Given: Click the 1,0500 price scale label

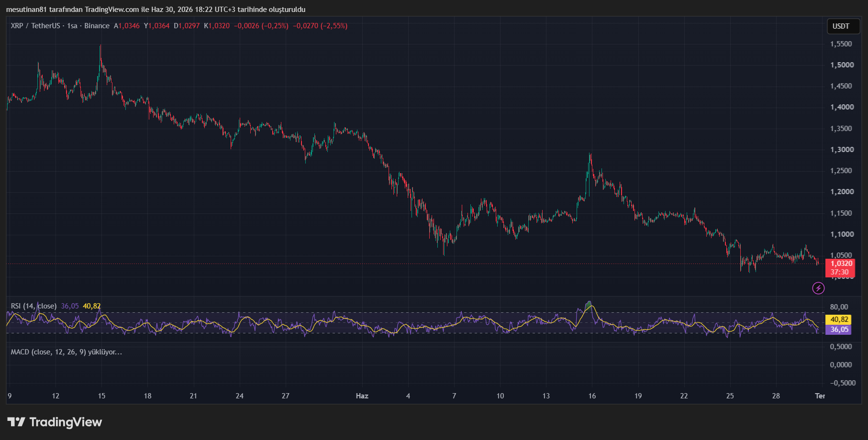Looking at the screenshot, I should (x=841, y=255).
